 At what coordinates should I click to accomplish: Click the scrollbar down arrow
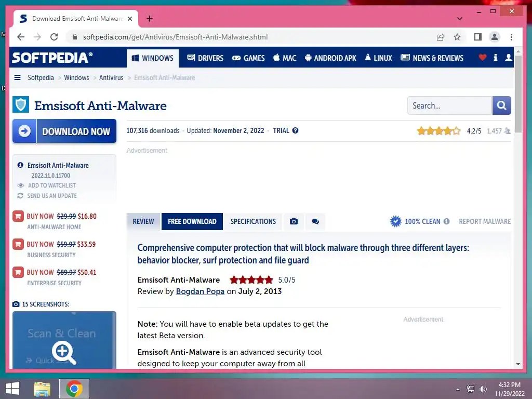point(518,364)
